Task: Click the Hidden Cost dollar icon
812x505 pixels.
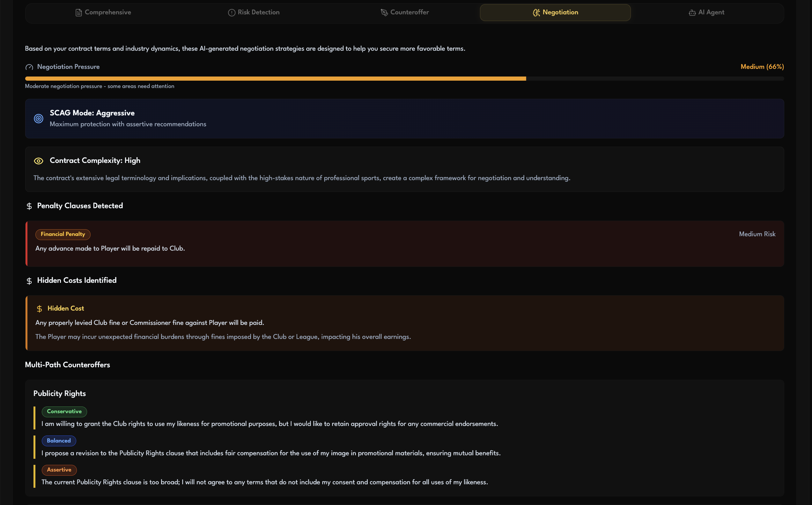Action: pyautogui.click(x=40, y=309)
